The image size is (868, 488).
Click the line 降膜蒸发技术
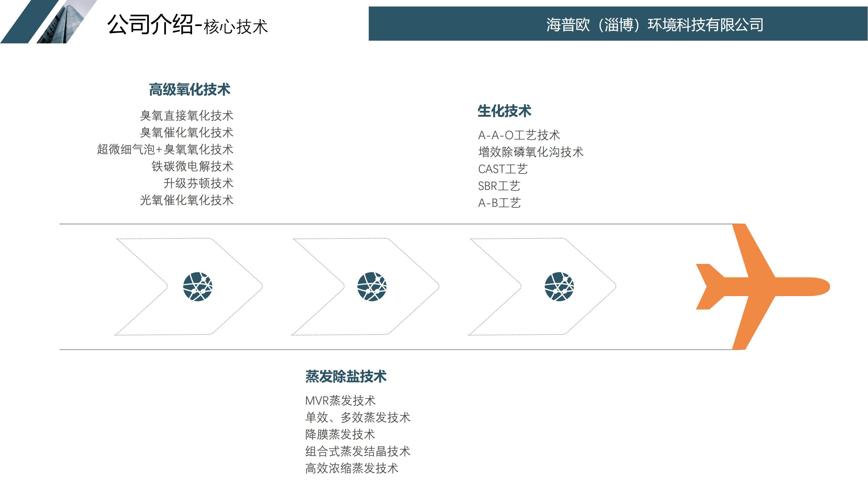click(x=340, y=434)
